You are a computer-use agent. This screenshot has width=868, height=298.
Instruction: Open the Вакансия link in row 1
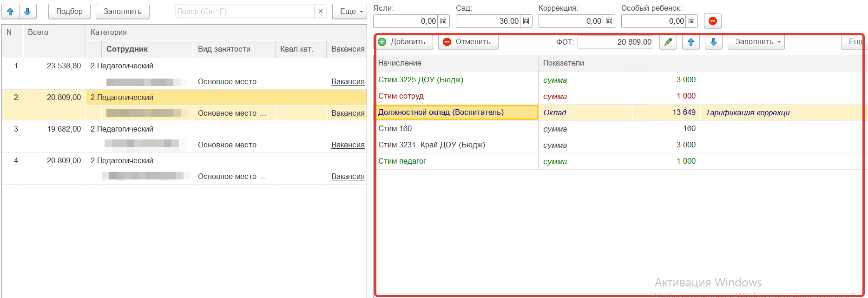pos(348,82)
